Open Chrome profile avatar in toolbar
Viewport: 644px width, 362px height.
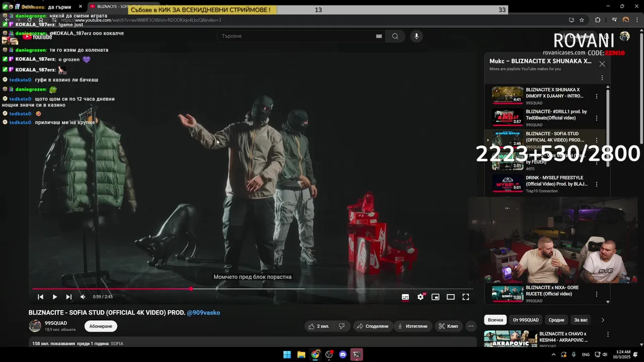[x=626, y=20]
